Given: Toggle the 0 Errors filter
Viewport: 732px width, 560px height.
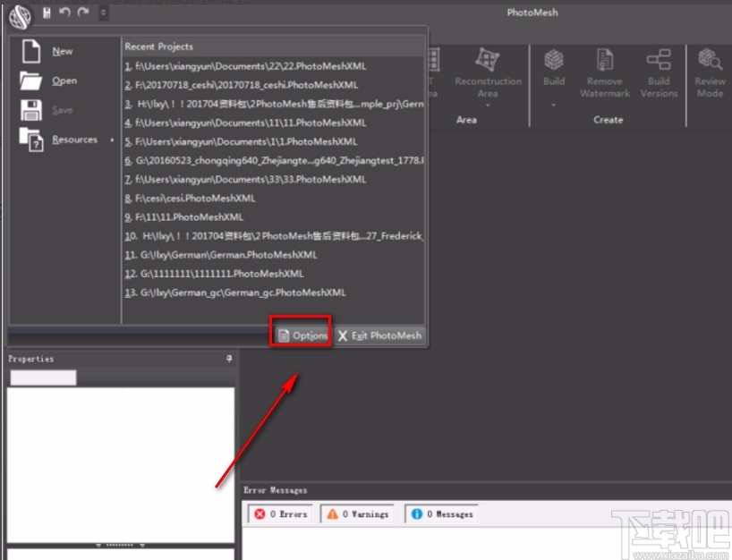Looking at the screenshot, I should 280,513.
